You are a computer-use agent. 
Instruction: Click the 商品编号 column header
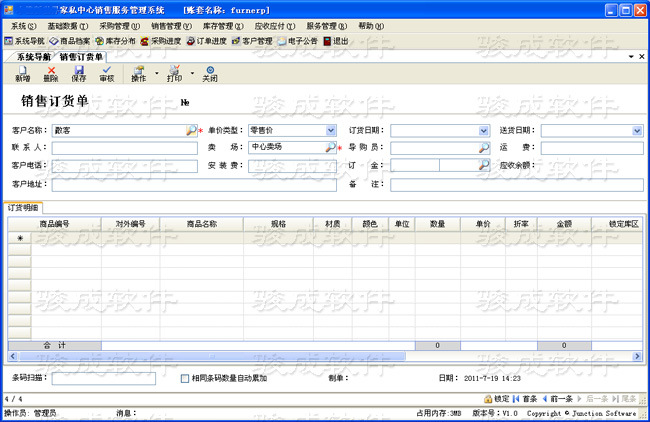pyautogui.click(x=54, y=224)
